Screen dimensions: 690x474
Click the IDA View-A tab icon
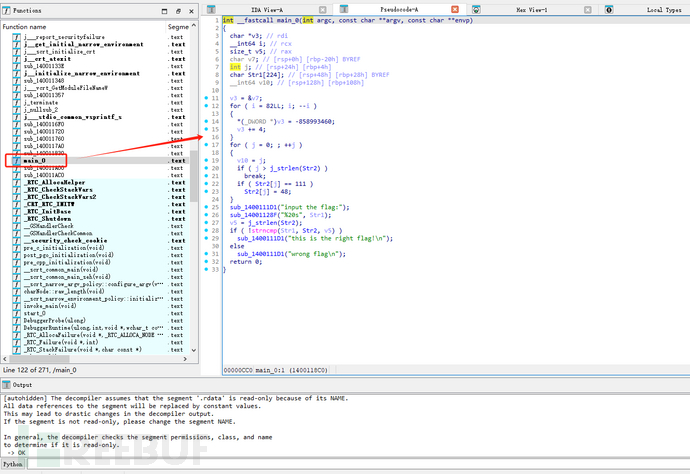point(211,8)
